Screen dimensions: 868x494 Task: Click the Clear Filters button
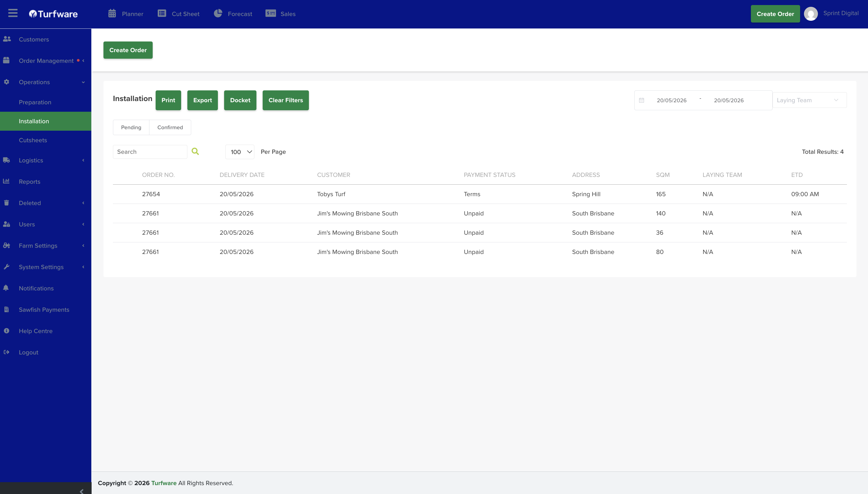point(286,100)
